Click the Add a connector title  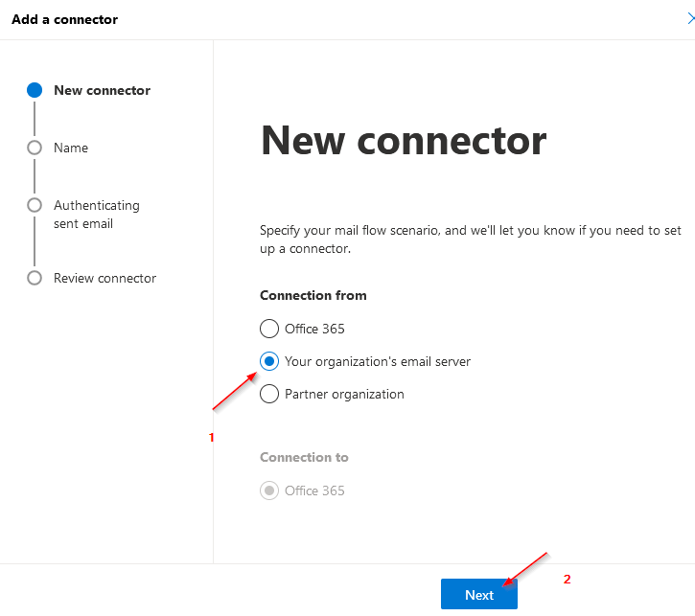(65, 19)
